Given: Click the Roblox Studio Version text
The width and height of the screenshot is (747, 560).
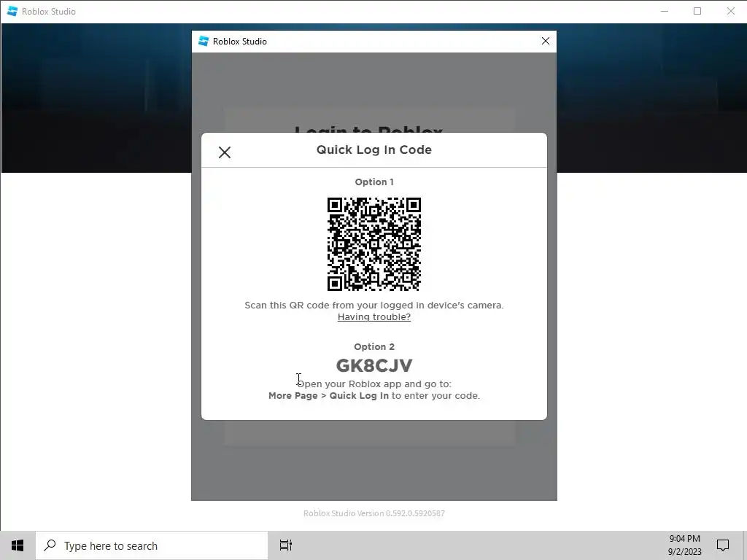Looking at the screenshot, I should [x=374, y=513].
